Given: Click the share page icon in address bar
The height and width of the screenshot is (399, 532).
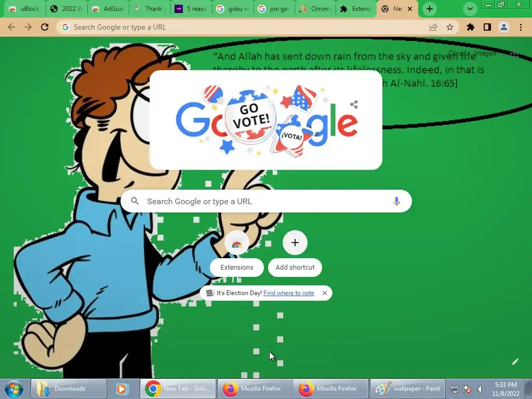Looking at the screenshot, I should click(433, 27).
